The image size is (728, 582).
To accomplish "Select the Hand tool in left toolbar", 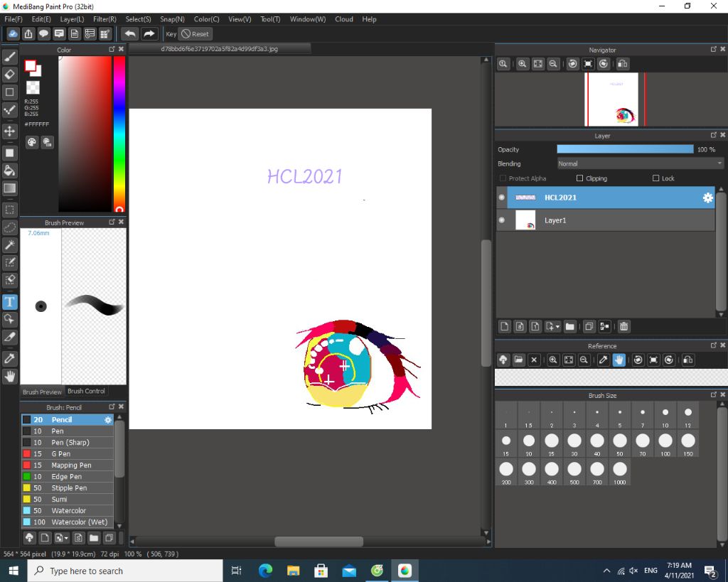I will pyautogui.click(x=10, y=376).
